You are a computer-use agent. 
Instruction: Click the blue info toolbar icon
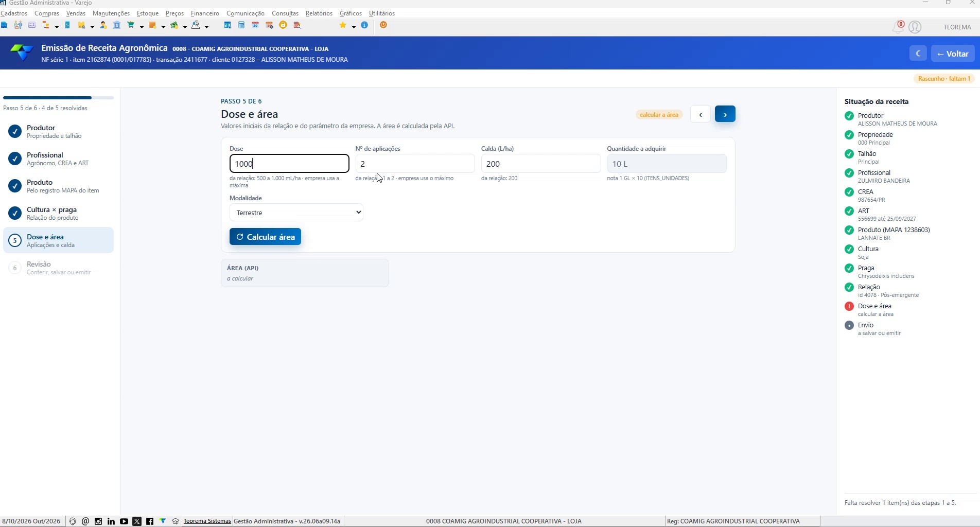pos(364,25)
